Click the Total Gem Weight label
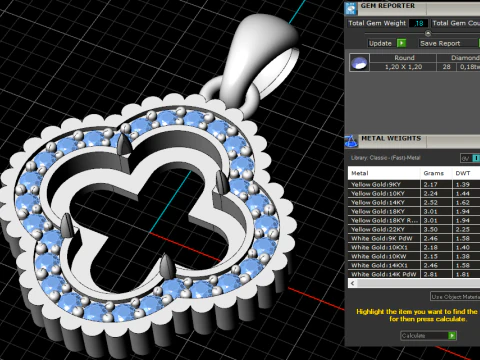480x360 pixels. (377, 23)
